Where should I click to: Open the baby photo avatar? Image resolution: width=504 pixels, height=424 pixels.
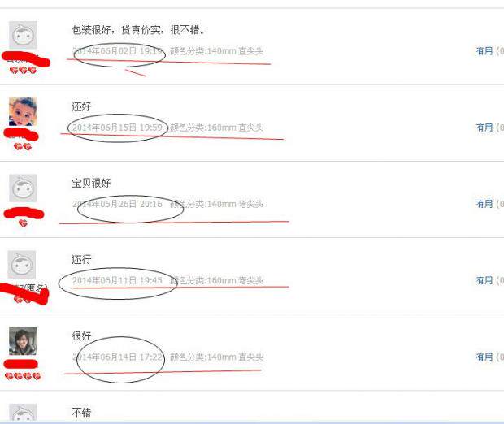(x=23, y=111)
